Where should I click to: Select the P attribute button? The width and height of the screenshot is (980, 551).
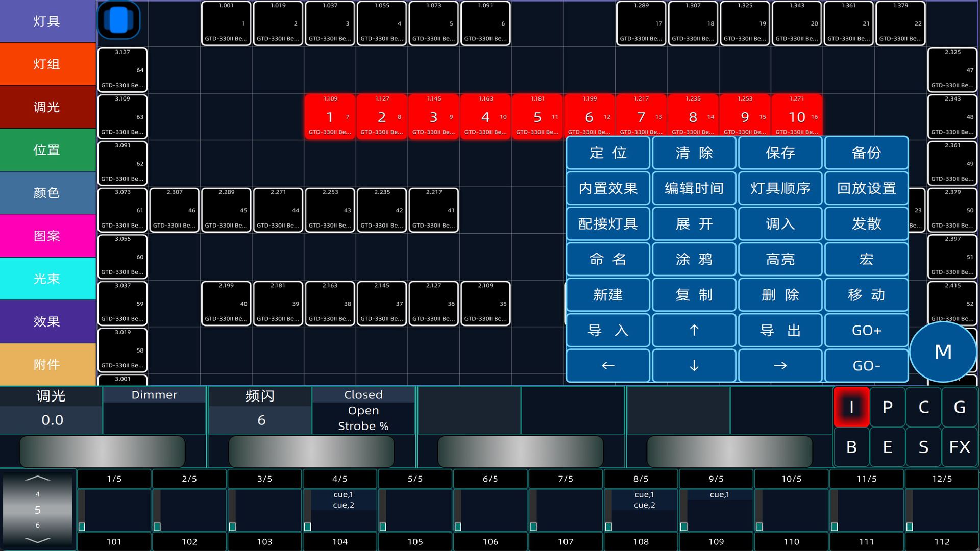887,407
